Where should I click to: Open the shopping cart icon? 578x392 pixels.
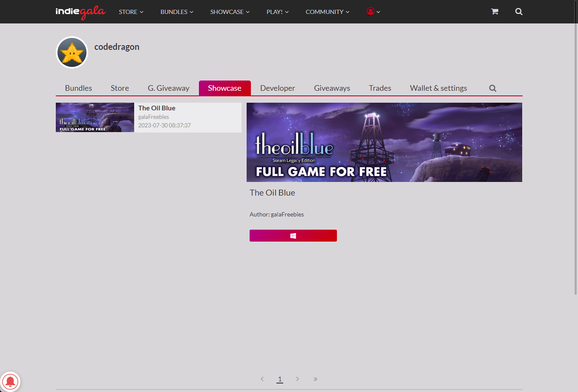(495, 12)
